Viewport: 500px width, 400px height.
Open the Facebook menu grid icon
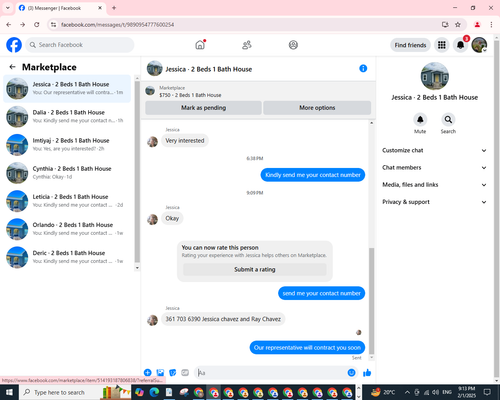(x=442, y=45)
